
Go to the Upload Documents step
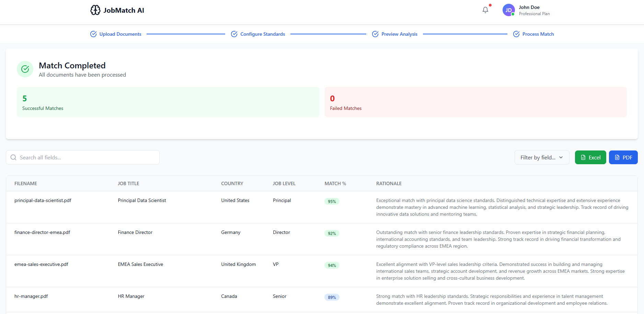tap(120, 34)
